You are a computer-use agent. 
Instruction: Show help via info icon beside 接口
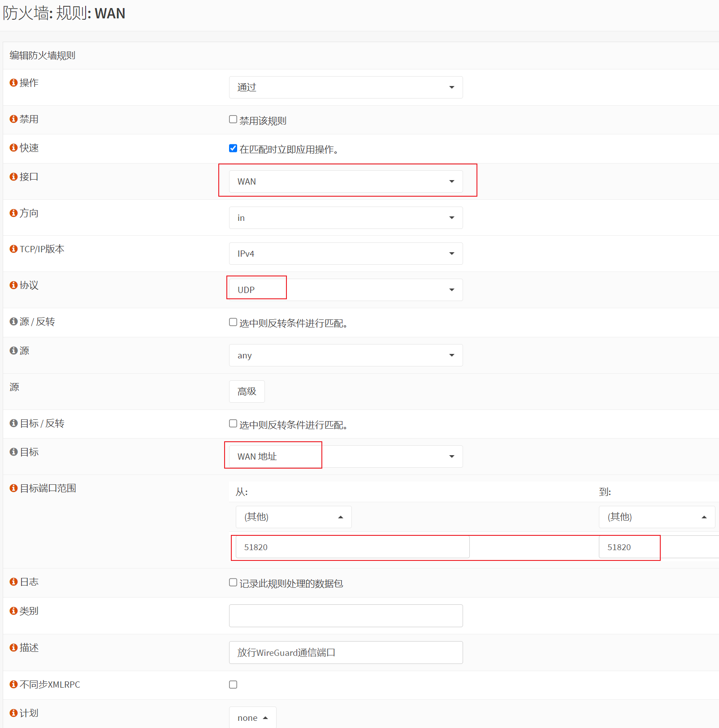click(x=13, y=177)
